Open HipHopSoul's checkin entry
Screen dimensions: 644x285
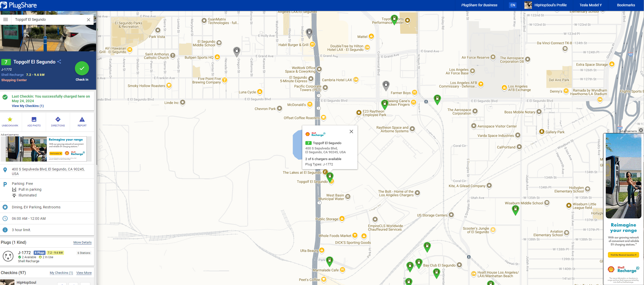(x=26, y=282)
